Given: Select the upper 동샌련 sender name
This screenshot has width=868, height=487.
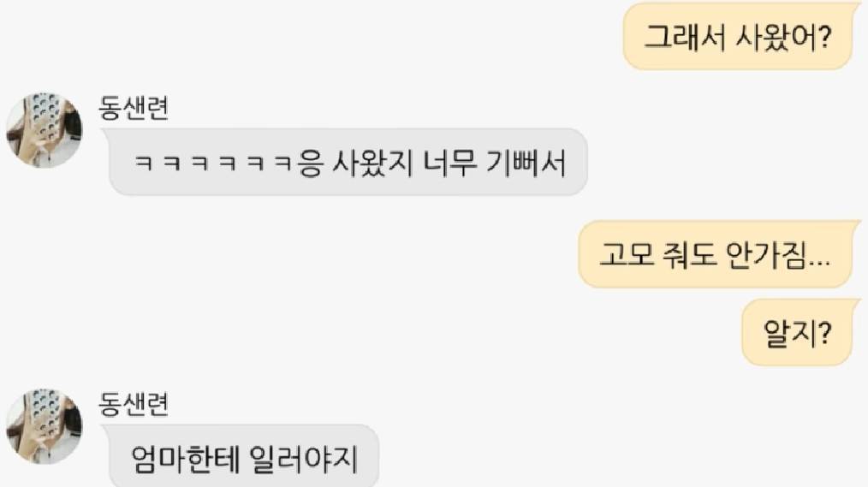Looking at the screenshot, I should pyautogui.click(x=134, y=107).
